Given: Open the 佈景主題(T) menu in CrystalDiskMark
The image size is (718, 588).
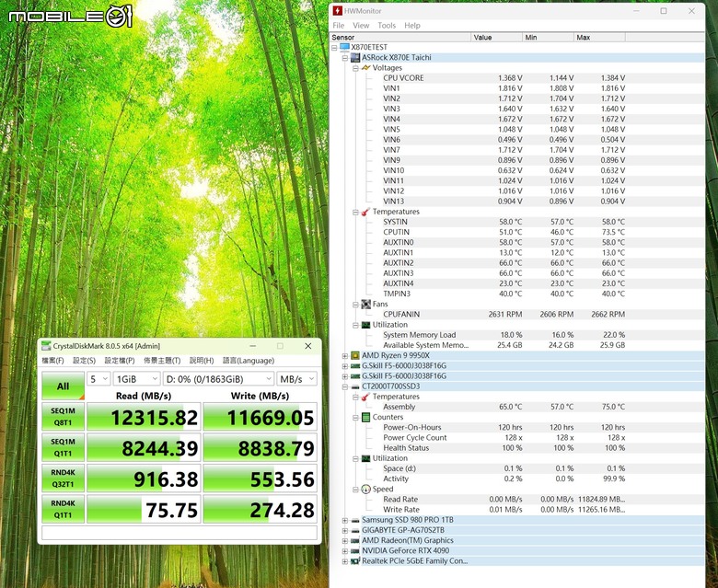Looking at the screenshot, I should click(162, 361).
